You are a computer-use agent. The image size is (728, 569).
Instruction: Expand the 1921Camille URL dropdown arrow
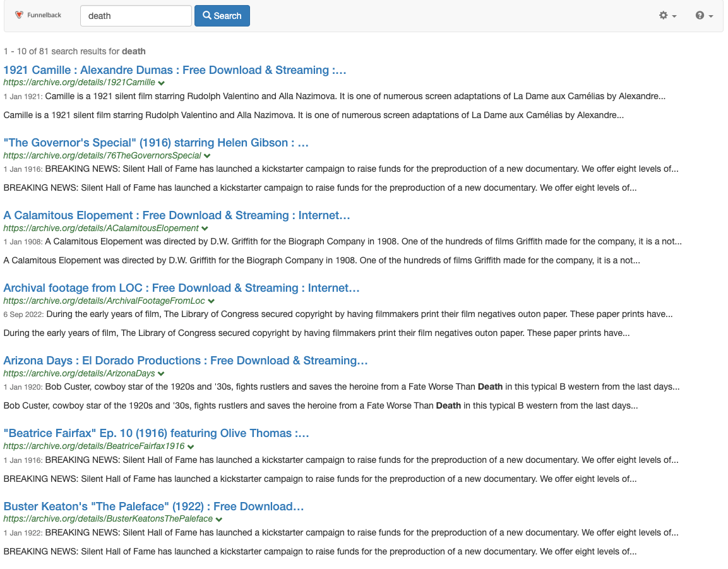coord(162,83)
